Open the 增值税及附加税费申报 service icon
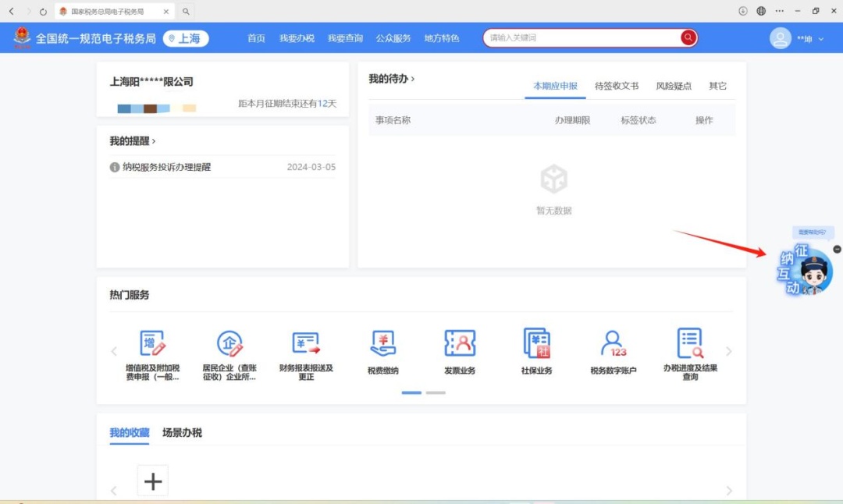The image size is (843, 504). (x=153, y=343)
